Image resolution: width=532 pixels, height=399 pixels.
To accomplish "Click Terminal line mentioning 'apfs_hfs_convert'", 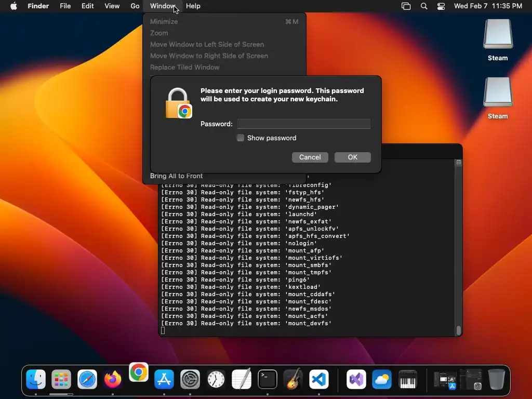I will pyautogui.click(x=255, y=236).
